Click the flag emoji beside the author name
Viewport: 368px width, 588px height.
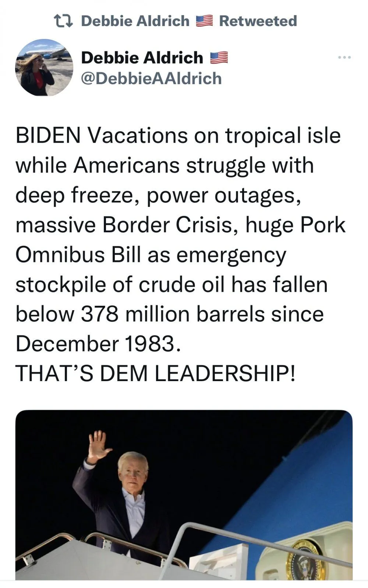click(x=219, y=58)
